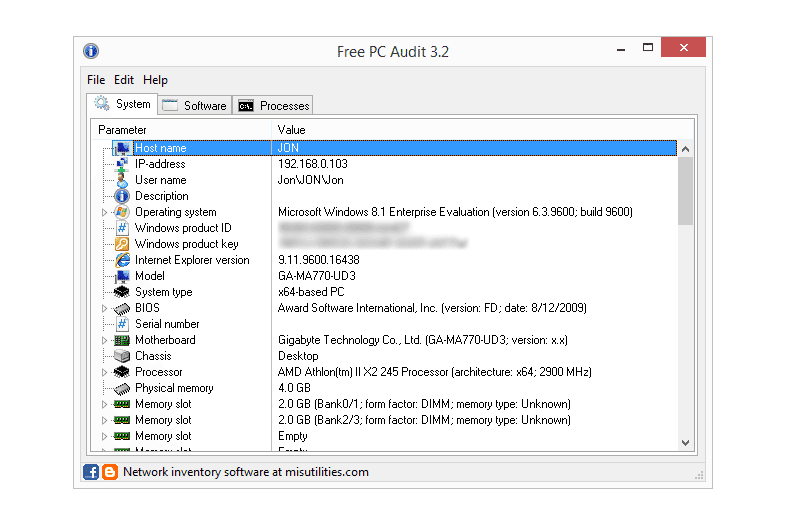The image size is (786, 524).
Task: Expand the Operating system node
Action: click(104, 212)
